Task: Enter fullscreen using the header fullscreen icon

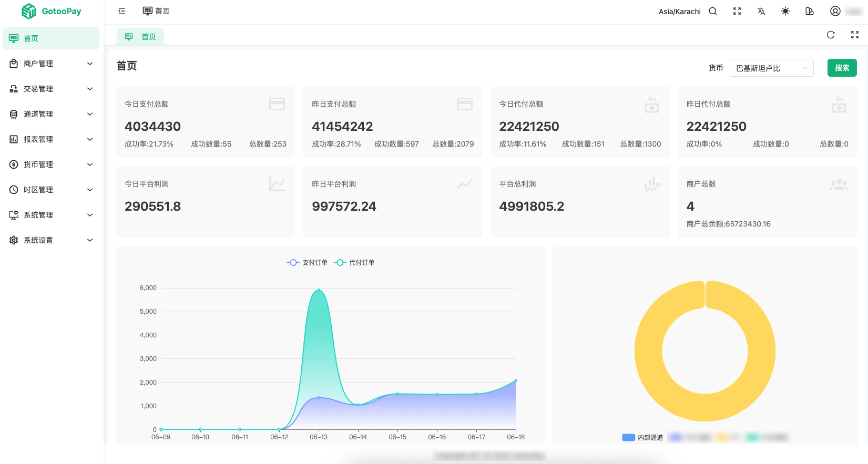Action: tap(737, 11)
